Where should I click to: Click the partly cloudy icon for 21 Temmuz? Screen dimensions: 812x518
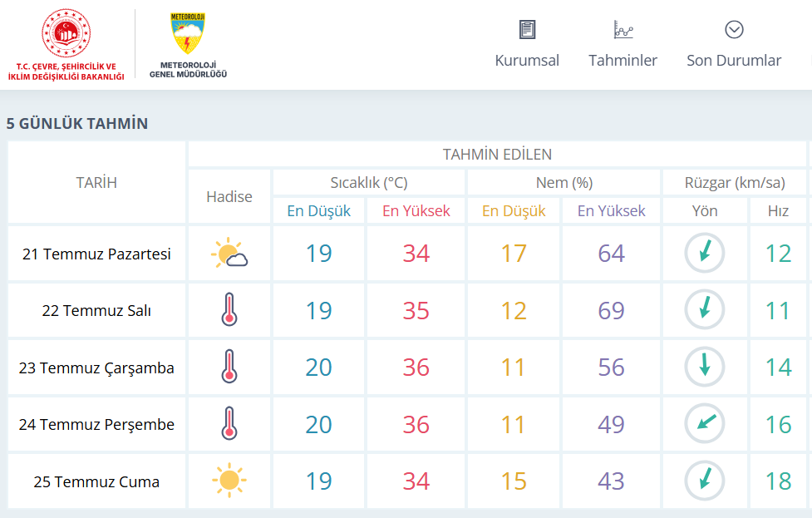(229, 253)
